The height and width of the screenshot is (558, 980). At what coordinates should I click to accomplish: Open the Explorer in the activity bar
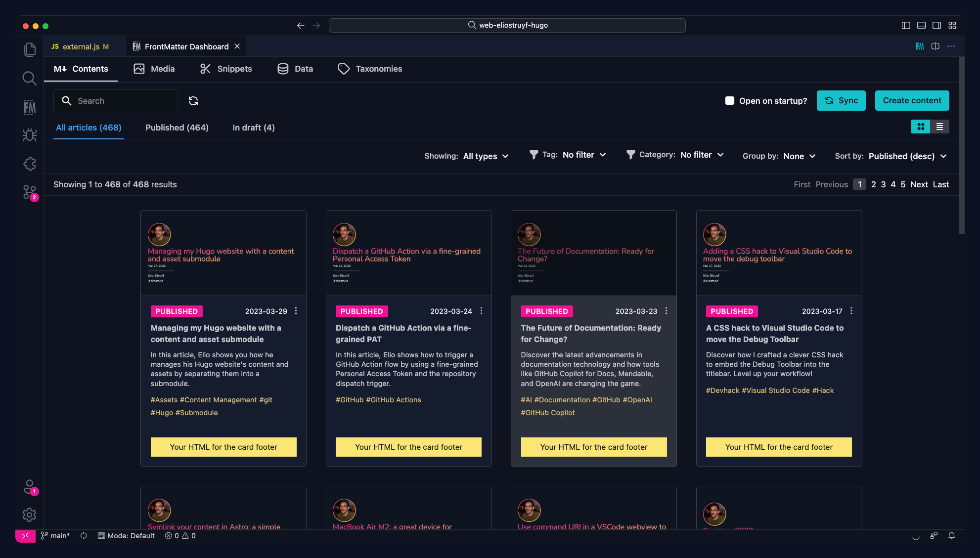[x=30, y=49]
